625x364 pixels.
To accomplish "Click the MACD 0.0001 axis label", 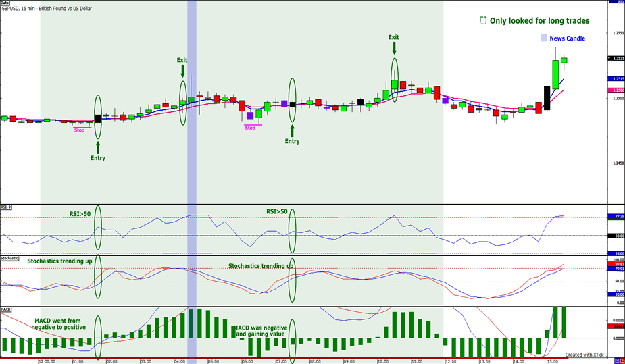I will point(618,320).
